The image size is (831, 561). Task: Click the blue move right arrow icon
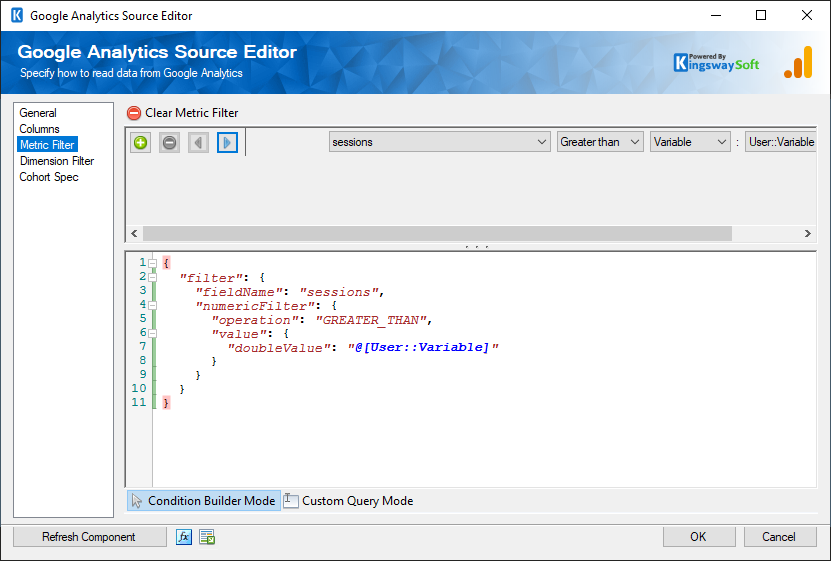click(x=227, y=143)
